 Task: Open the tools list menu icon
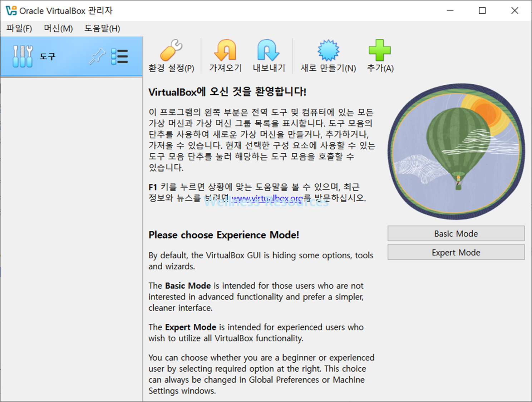119,56
